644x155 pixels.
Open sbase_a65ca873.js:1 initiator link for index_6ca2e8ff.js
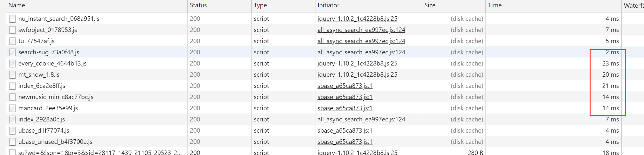click(345, 86)
